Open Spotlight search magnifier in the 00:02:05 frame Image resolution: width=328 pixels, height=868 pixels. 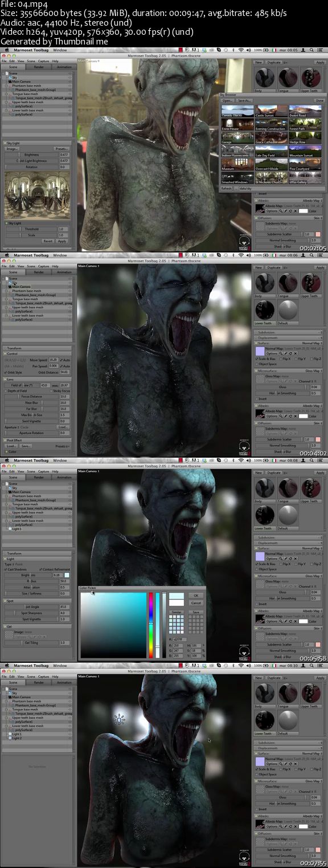(311, 50)
